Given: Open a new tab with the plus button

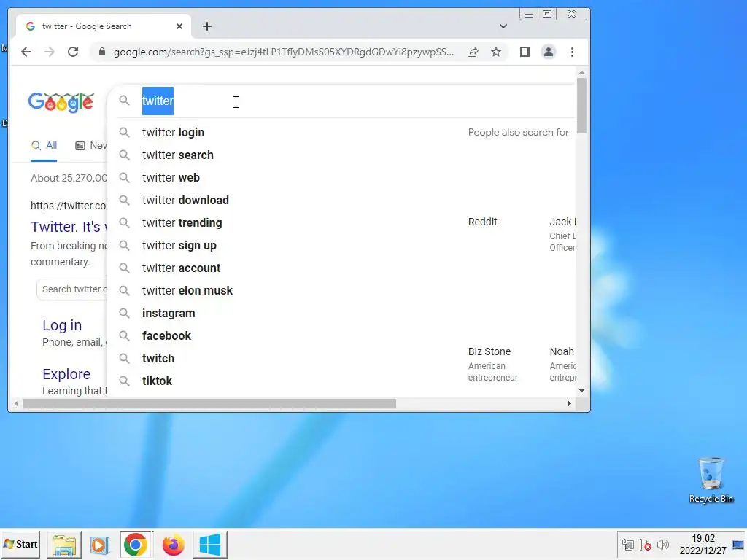Looking at the screenshot, I should pos(206,26).
